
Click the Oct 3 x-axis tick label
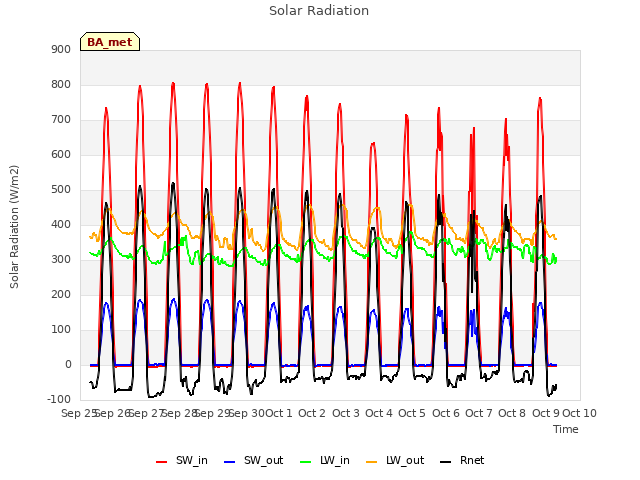tap(346, 413)
